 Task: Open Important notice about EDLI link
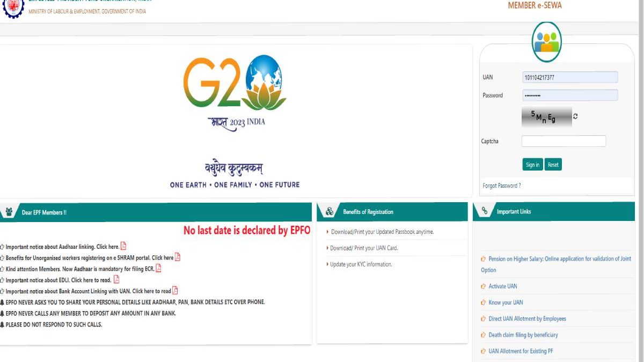point(58,280)
